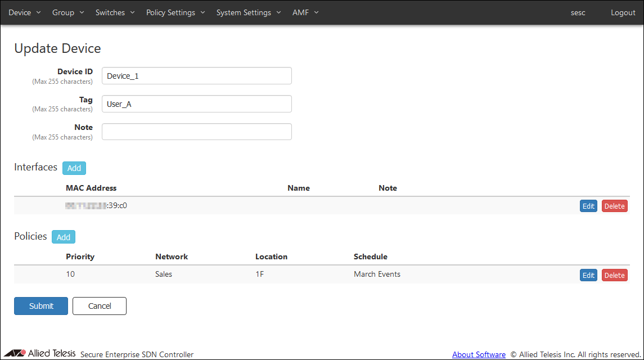Submit the device update form

coord(41,306)
